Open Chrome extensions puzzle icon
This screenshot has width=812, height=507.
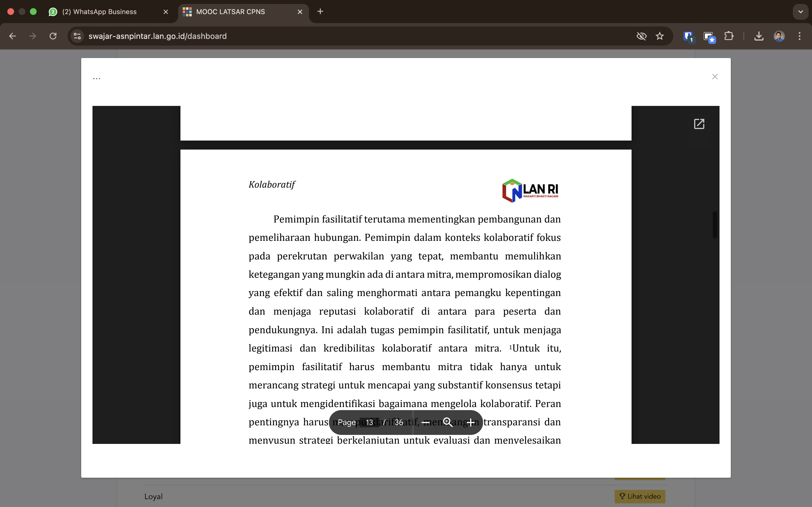pos(729,36)
